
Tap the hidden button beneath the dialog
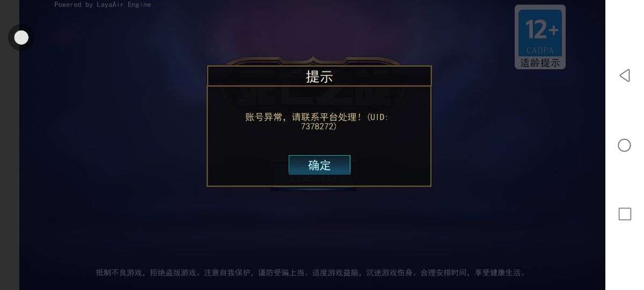tap(313, 181)
